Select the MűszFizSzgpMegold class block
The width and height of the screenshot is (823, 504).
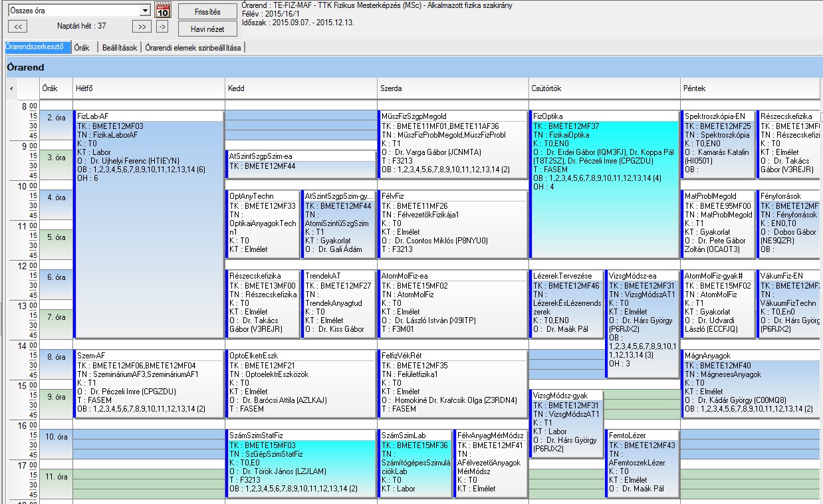[453, 145]
